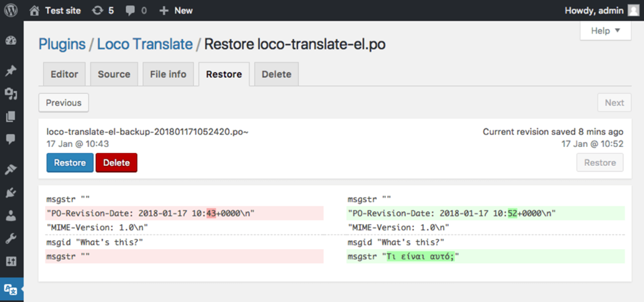Switch to the Editor tab

click(x=64, y=74)
